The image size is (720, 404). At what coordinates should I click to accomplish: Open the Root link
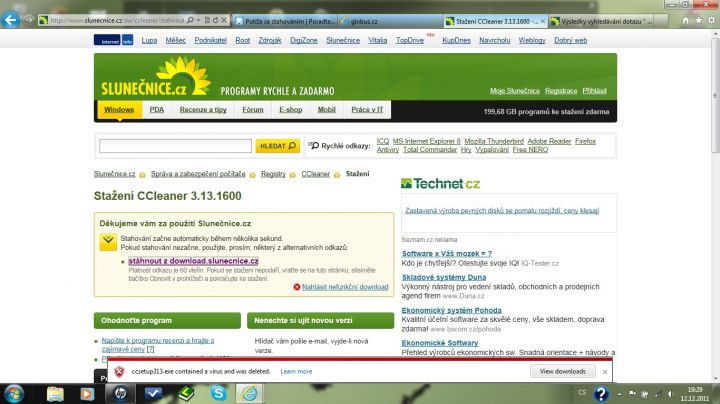[x=242, y=40]
